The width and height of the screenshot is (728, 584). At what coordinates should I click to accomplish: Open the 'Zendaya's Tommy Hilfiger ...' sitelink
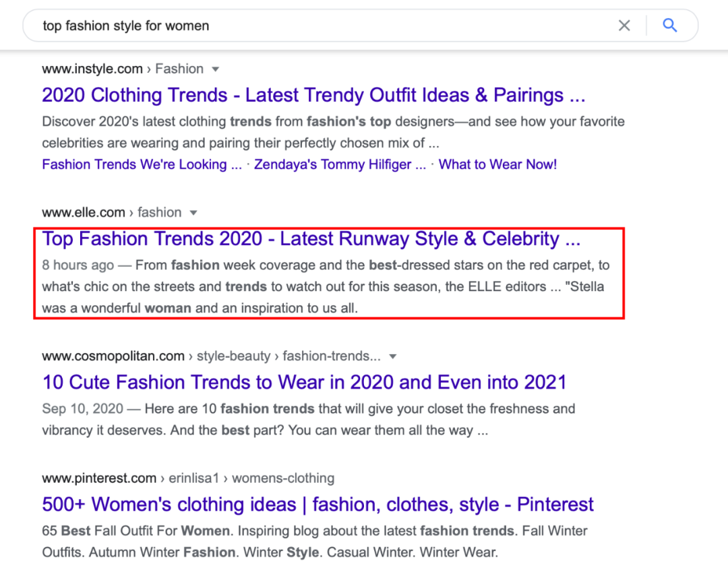[x=340, y=164]
